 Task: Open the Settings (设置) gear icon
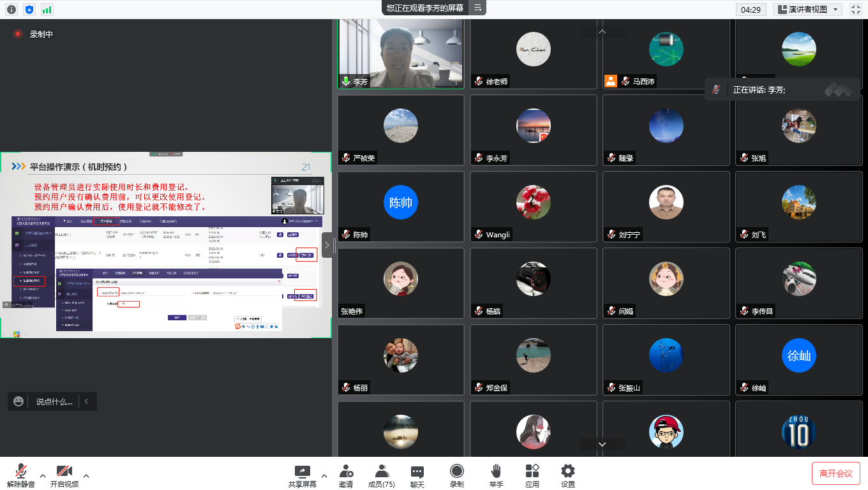568,475
